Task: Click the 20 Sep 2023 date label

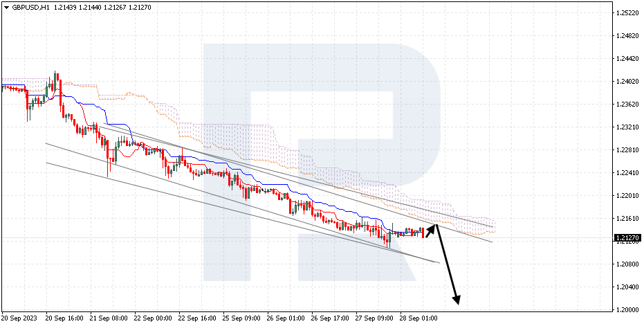Action: pos(19,318)
